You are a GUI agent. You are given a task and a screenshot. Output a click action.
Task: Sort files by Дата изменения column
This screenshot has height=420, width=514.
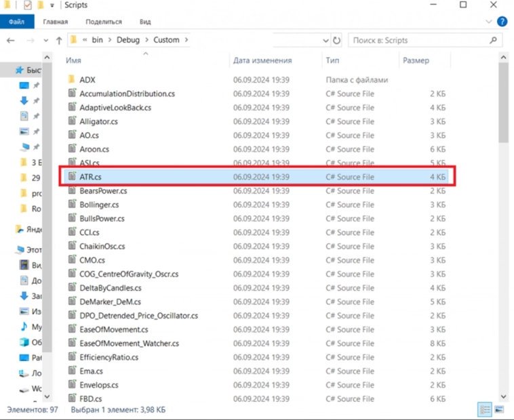(x=262, y=61)
